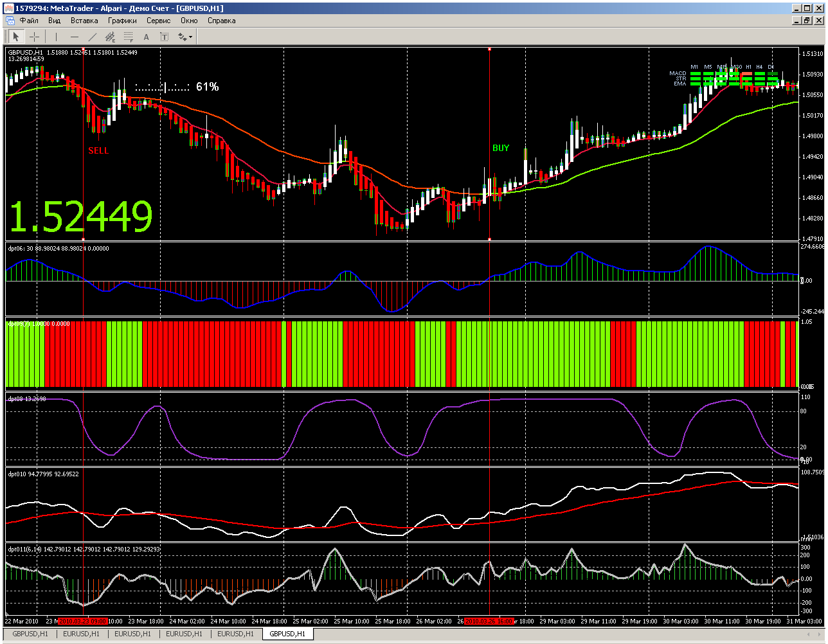Pick the equidistant channel tool
Image resolution: width=828 pixels, height=644 pixels.
click(x=110, y=37)
